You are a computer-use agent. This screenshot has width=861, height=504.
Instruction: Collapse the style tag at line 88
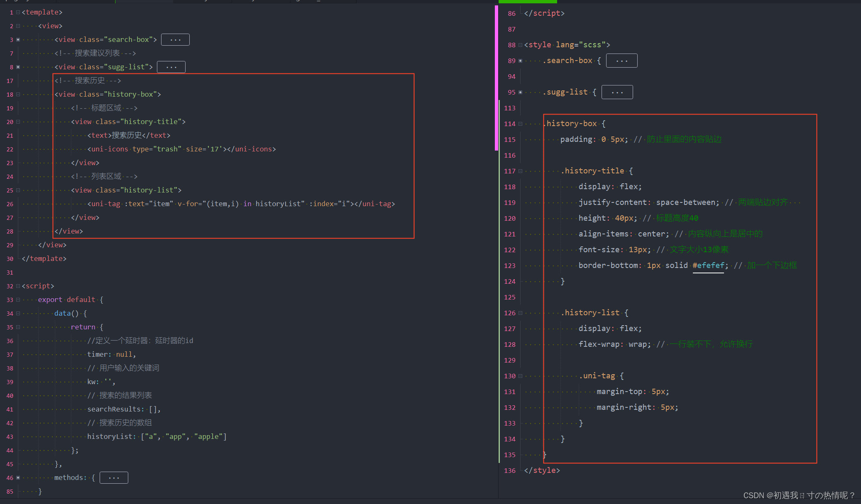pyautogui.click(x=520, y=45)
